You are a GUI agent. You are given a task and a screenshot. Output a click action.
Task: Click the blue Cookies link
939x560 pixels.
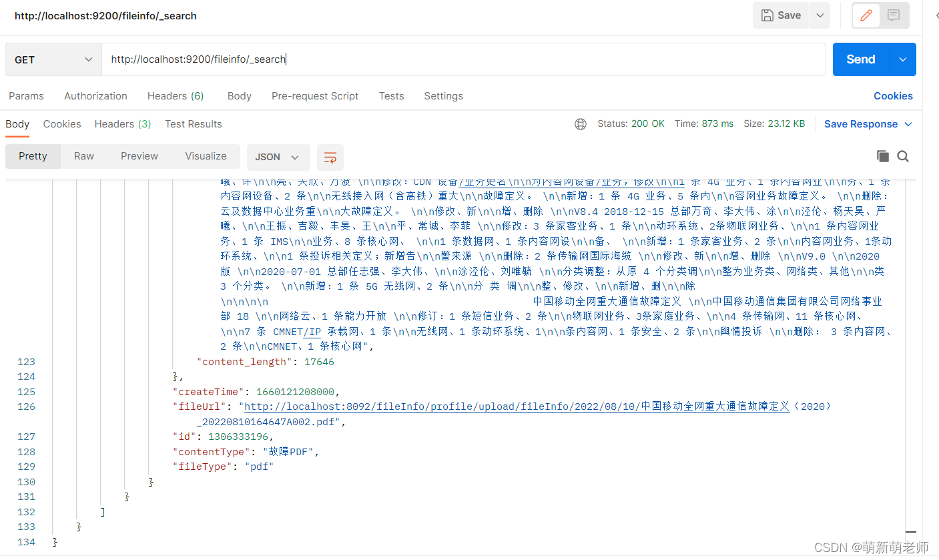[x=893, y=96]
